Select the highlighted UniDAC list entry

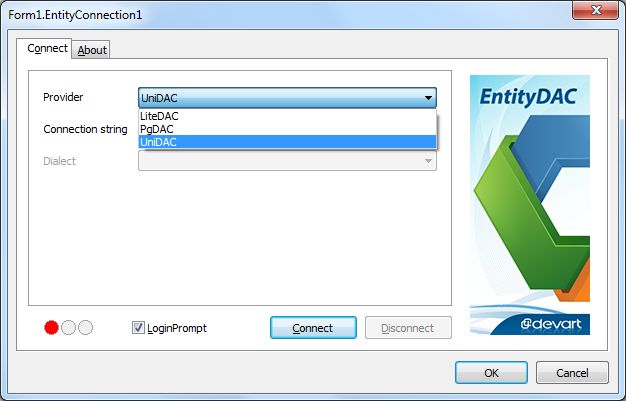(287, 142)
